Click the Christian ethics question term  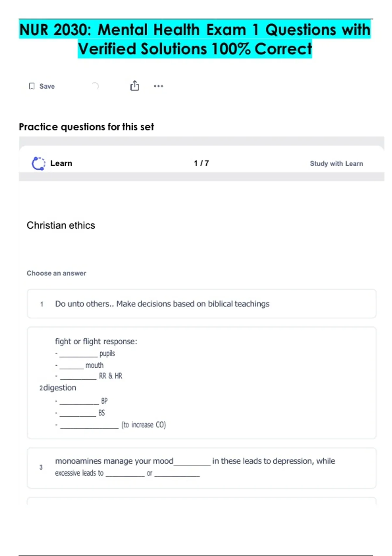click(x=61, y=225)
